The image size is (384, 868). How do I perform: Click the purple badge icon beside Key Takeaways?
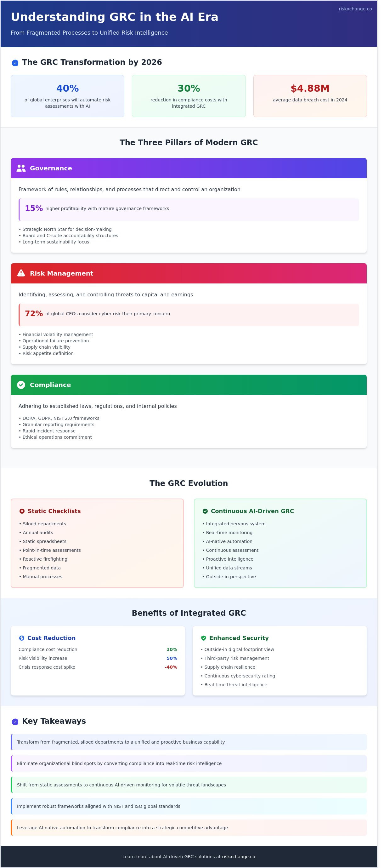tap(15, 722)
